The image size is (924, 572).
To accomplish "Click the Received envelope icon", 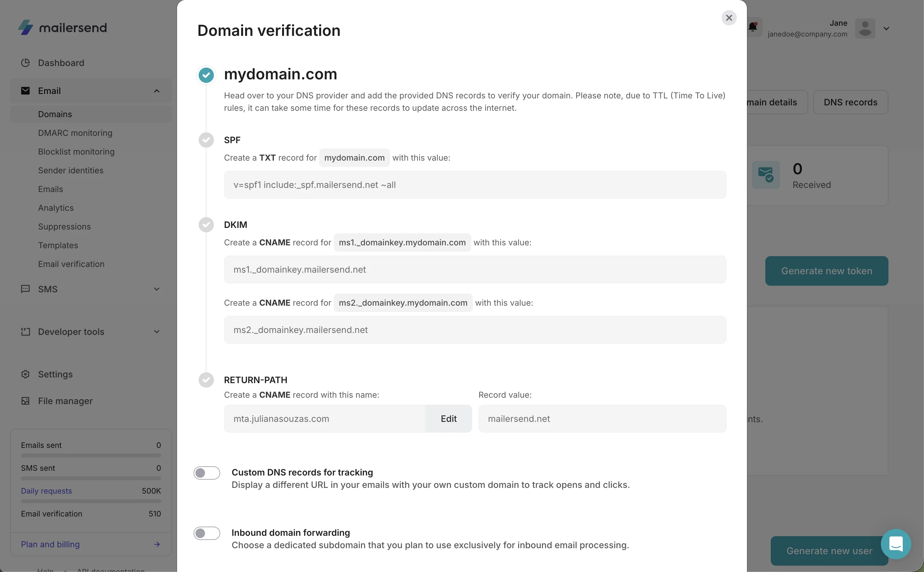I will click(766, 175).
